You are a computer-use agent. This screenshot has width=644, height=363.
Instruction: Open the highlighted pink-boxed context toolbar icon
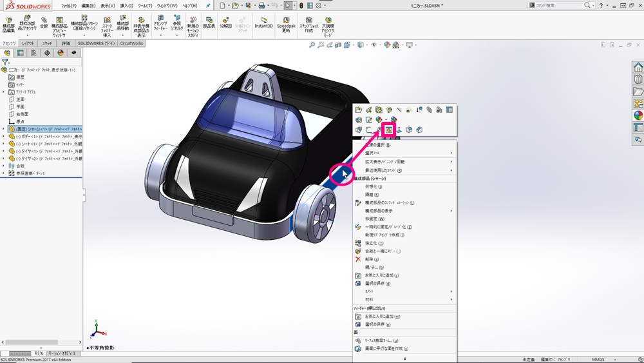(389, 130)
